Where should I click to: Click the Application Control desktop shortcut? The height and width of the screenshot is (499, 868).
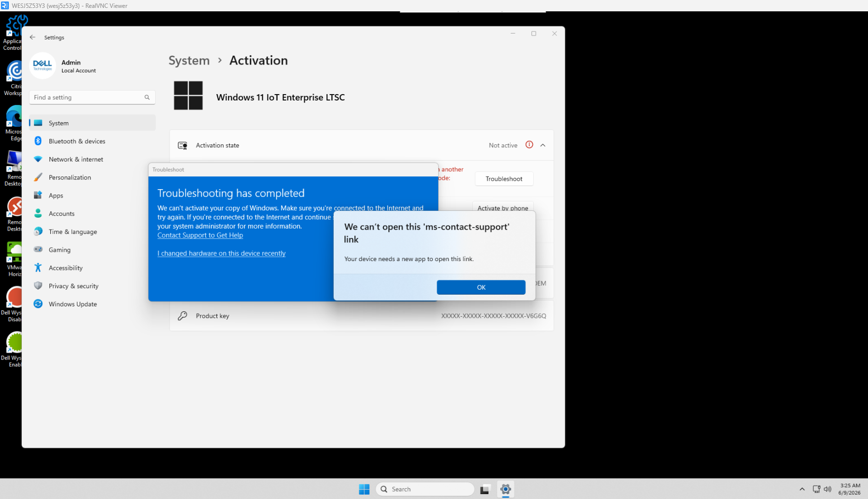tap(12, 33)
